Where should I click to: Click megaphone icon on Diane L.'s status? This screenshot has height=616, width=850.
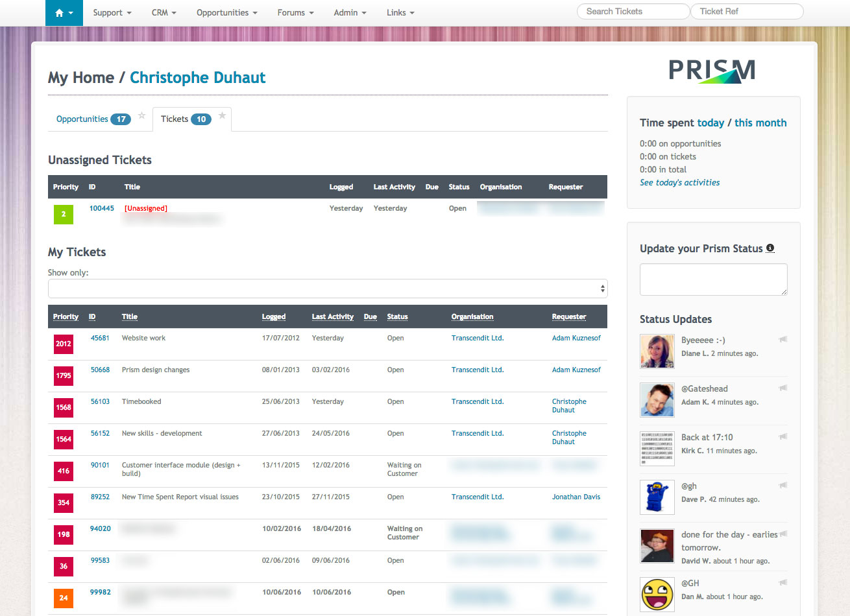[x=783, y=339]
